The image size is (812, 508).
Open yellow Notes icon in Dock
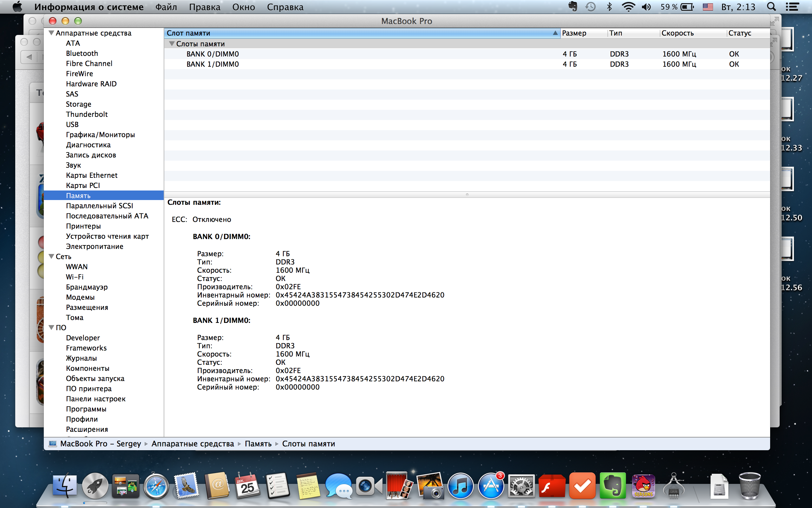(x=308, y=486)
